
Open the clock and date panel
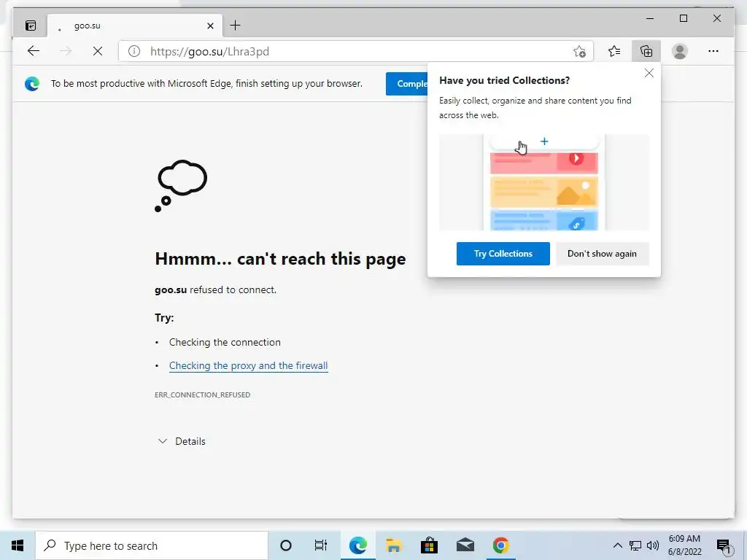[x=684, y=545]
